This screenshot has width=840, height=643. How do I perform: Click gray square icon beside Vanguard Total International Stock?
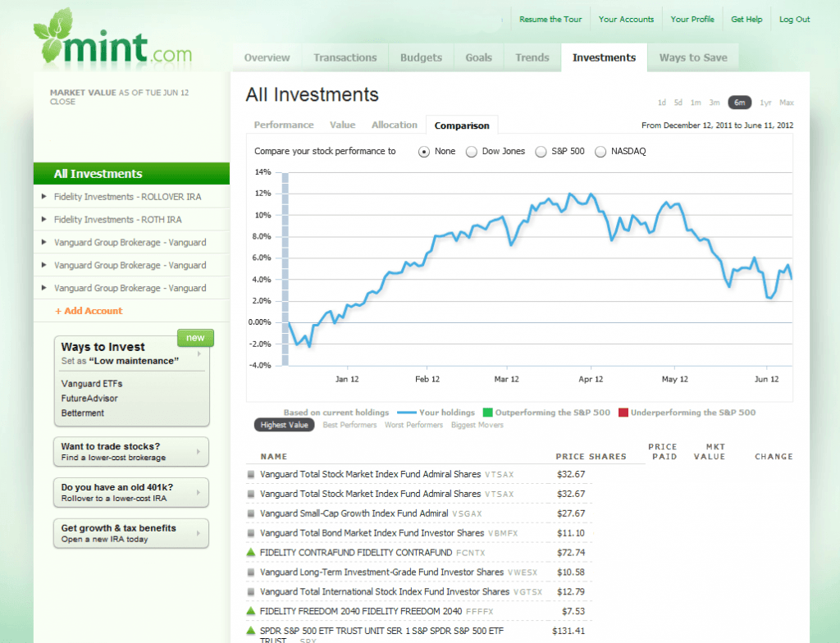click(251, 592)
